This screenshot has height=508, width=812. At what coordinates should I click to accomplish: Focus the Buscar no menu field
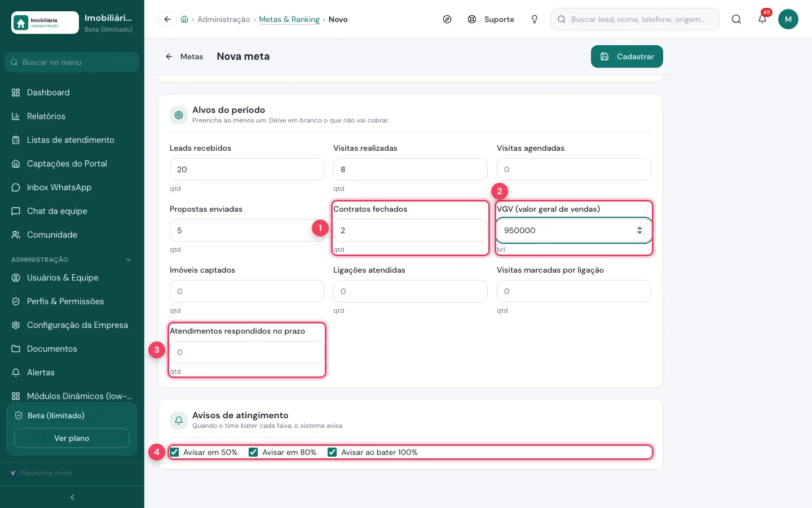click(x=72, y=62)
